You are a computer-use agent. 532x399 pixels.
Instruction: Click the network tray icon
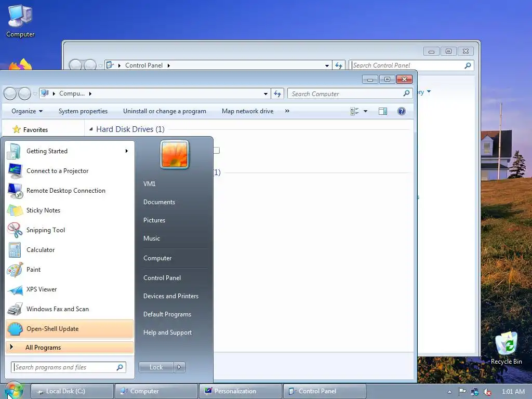pyautogui.click(x=475, y=392)
